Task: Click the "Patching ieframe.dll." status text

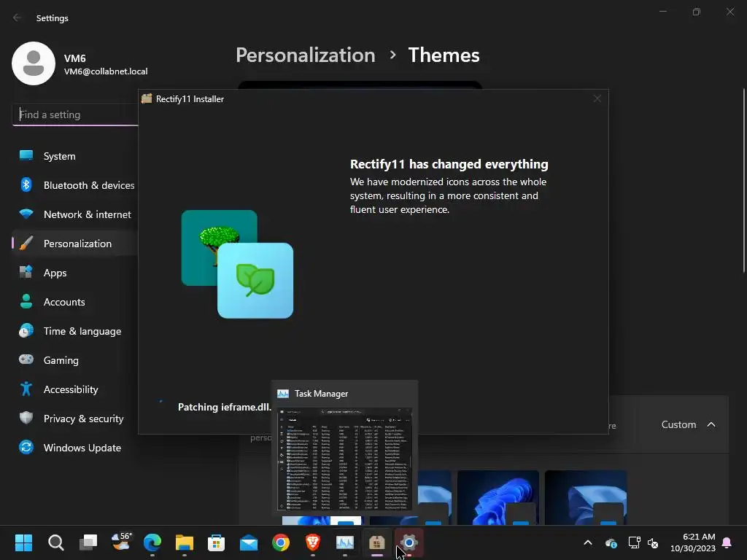Action: (225, 407)
